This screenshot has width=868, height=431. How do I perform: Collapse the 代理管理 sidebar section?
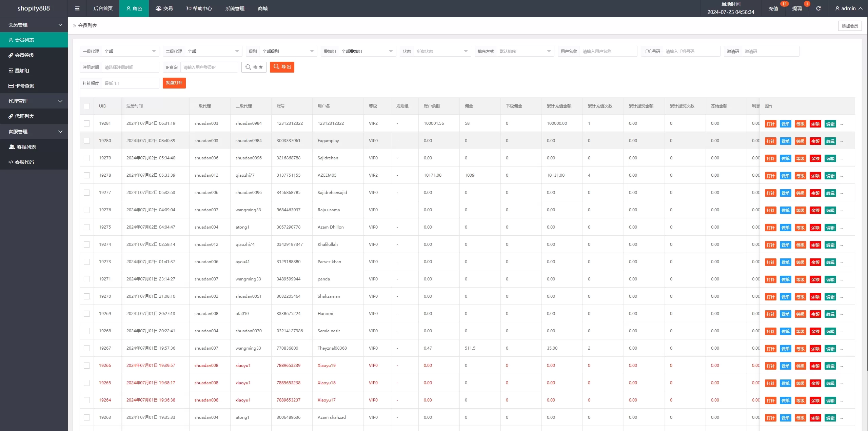[34, 101]
